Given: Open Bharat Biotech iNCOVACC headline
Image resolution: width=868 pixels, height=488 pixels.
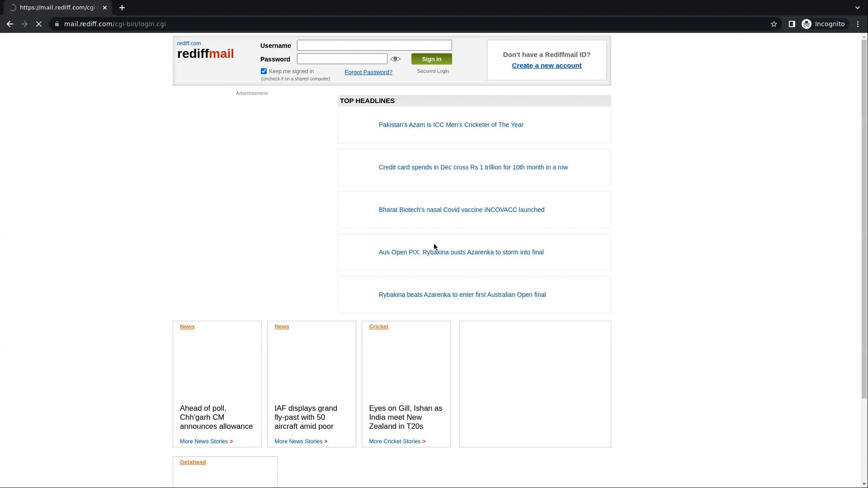Looking at the screenshot, I should point(462,210).
